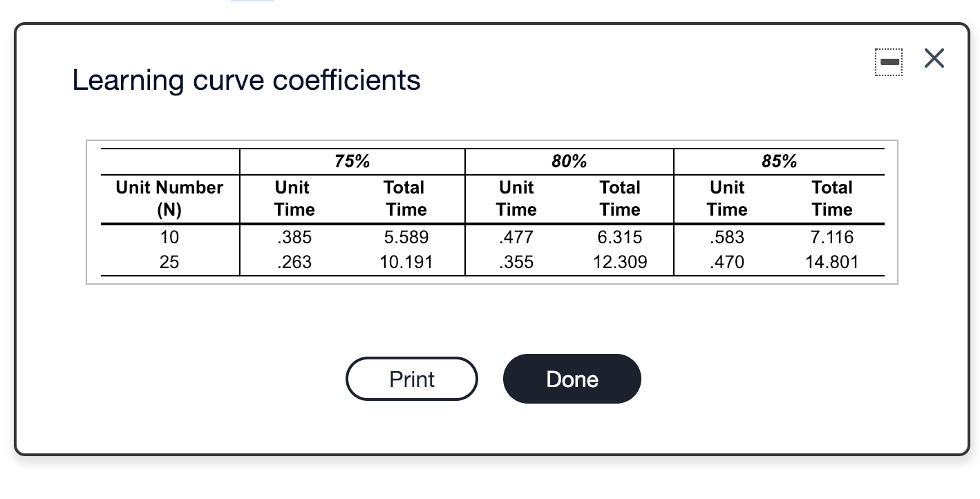This screenshot has height=499, width=980.
Task: Select the .263 unit time value
Action: (x=293, y=262)
